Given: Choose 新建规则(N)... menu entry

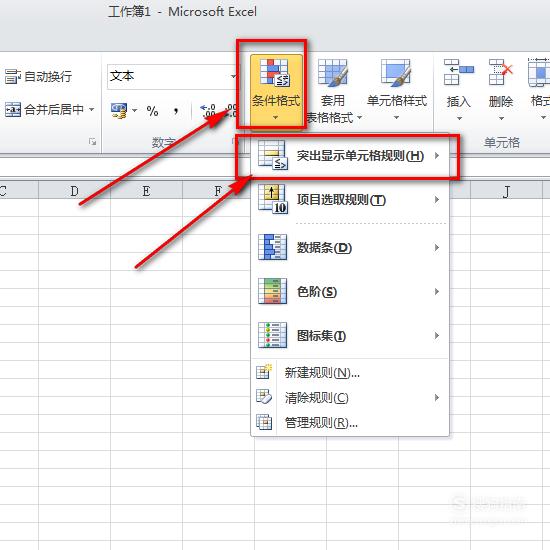Looking at the screenshot, I should [350, 372].
